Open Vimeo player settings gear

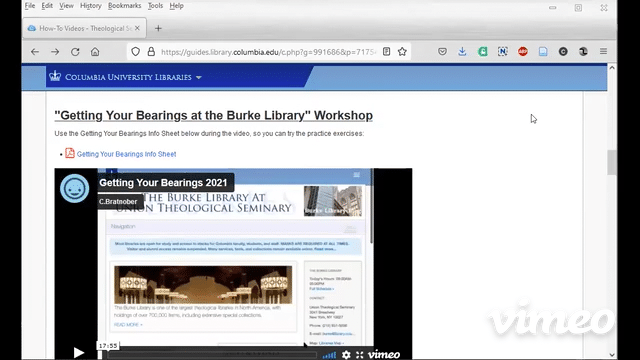click(x=346, y=354)
